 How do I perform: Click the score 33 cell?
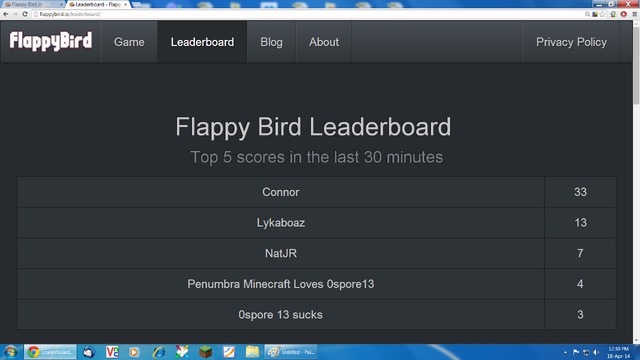tap(580, 192)
